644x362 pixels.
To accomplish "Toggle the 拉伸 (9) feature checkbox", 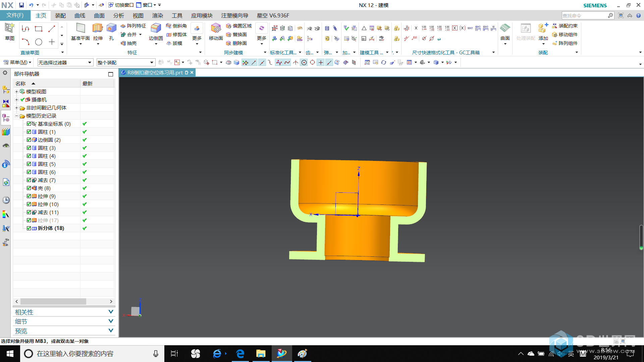I will pyautogui.click(x=29, y=196).
